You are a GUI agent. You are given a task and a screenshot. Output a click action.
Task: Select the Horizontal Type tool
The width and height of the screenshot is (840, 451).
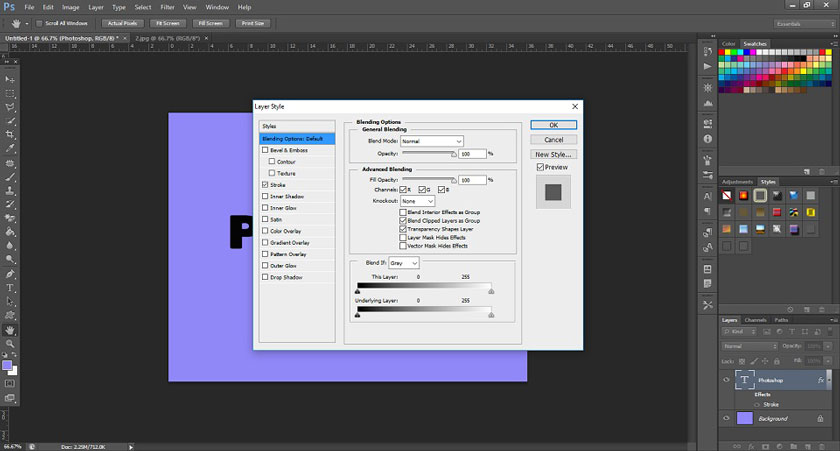[x=10, y=288]
